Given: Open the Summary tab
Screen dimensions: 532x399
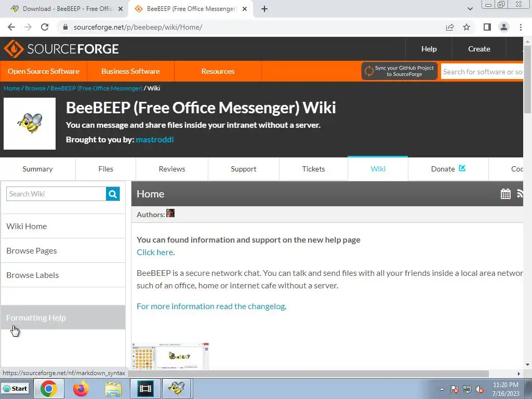Looking at the screenshot, I should click(x=37, y=169).
